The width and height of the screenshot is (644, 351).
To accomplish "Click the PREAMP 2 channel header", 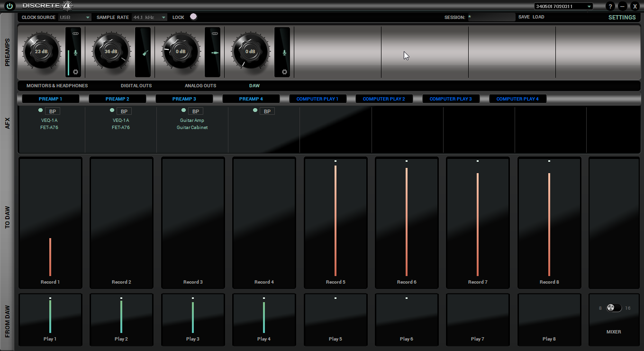I will tap(118, 99).
